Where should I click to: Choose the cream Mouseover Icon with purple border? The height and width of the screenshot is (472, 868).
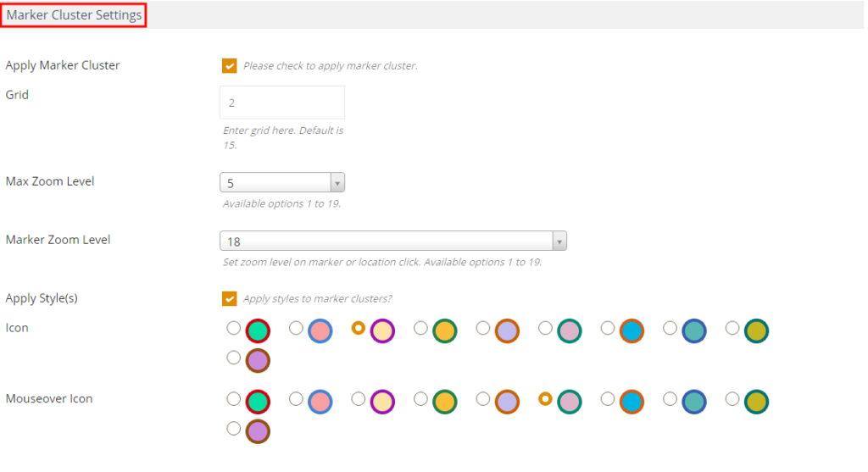pyautogui.click(x=382, y=402)
